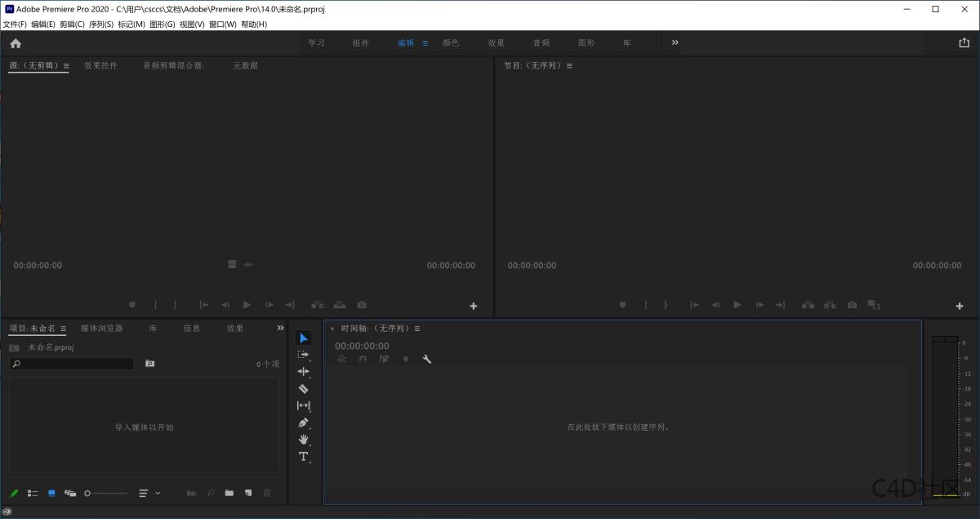Open Source panel hamburger menu
This screenshot has width=980, height=519.
point(66,65)
